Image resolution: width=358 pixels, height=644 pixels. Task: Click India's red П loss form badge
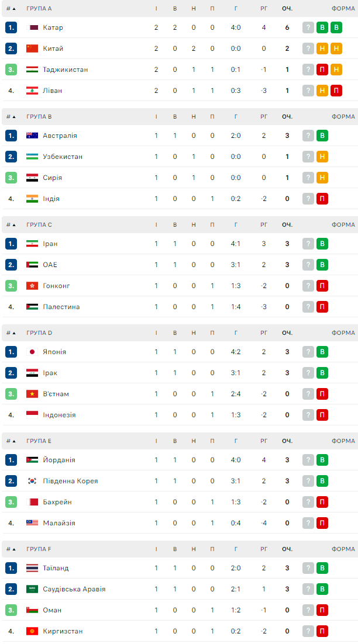pos(322,199)
